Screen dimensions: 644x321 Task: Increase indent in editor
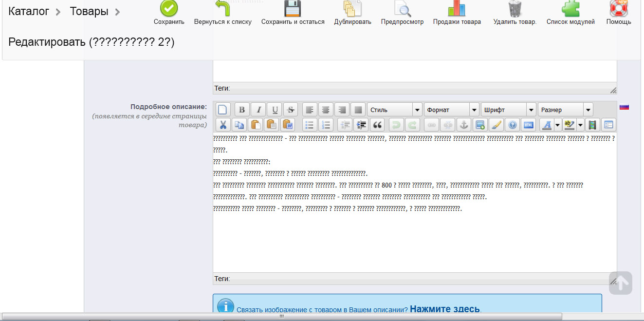click(x=361, y=125)
